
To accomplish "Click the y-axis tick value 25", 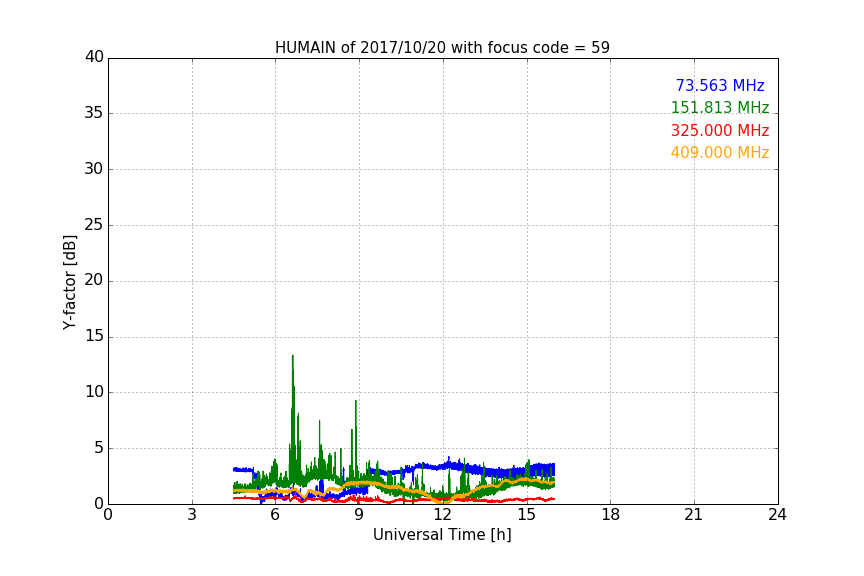I will tap(94, 225).
